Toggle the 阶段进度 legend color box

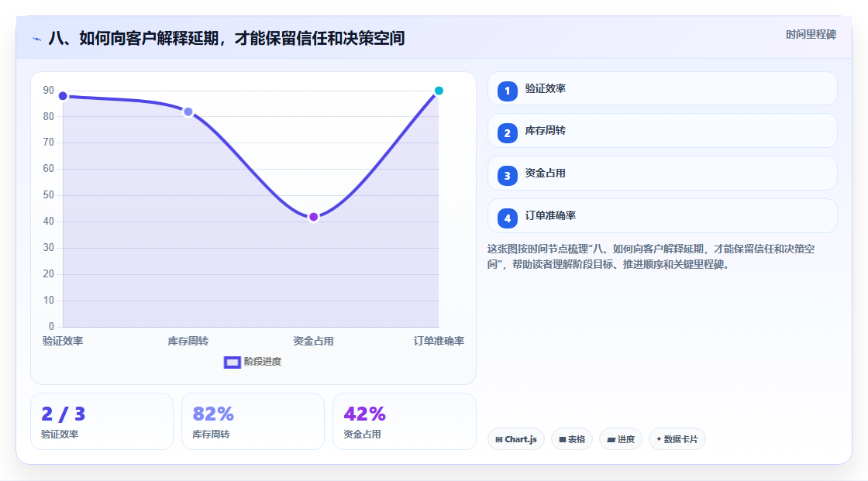tap(232, 362)
